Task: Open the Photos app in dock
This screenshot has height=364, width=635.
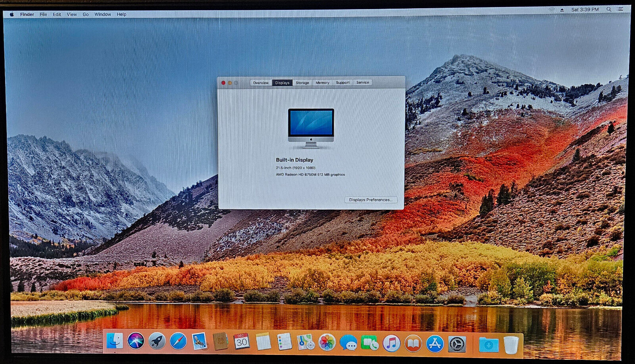Action: 327,342
